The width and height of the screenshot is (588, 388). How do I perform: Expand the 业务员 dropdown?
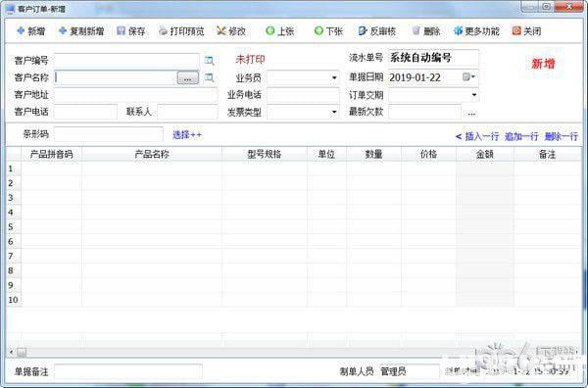334,78
